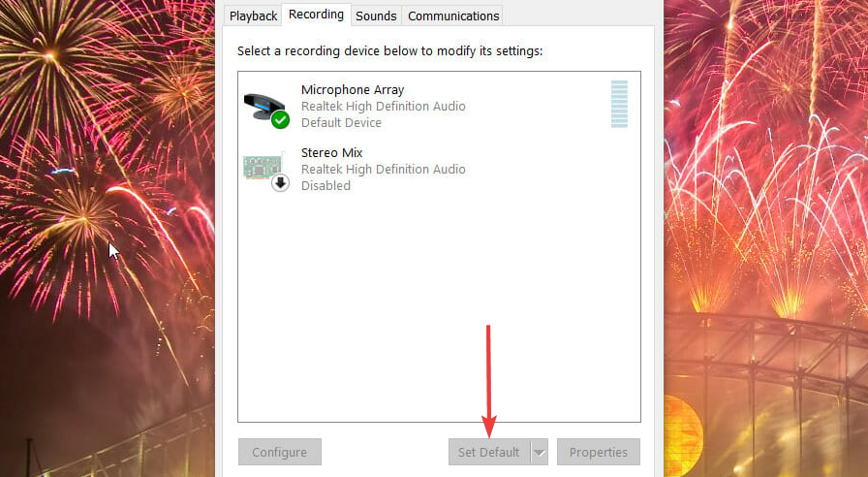Viewport: 868px width, 477px height.
Task: Click the Set Default button
Action: 489,452
